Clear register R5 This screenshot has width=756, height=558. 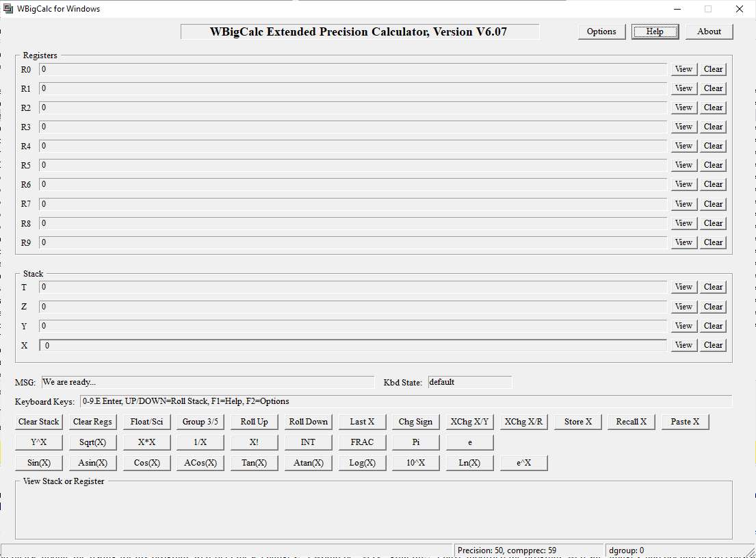[713, 165]
